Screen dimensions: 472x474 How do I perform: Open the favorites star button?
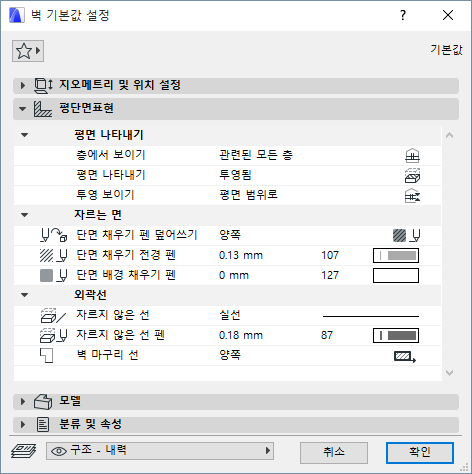coord(28,51)
